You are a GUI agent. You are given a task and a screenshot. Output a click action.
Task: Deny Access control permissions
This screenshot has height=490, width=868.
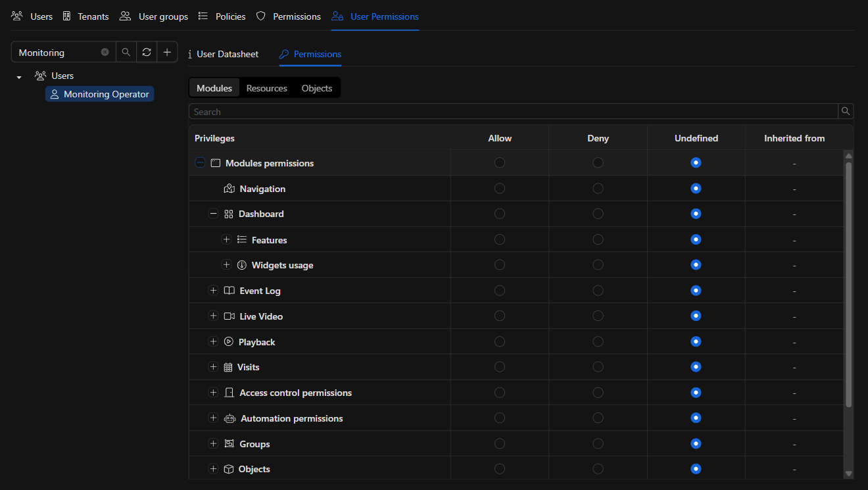point(598,393)
